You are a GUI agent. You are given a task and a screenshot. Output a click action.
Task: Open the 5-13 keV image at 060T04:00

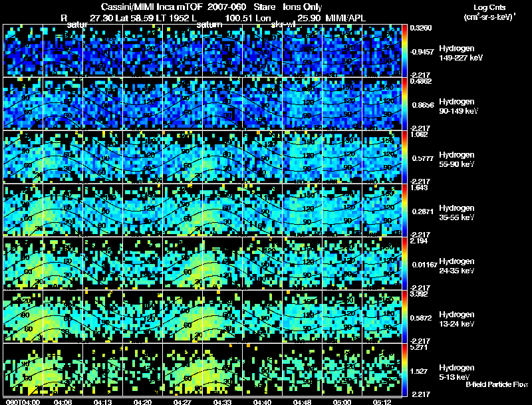tap(23, 370)
